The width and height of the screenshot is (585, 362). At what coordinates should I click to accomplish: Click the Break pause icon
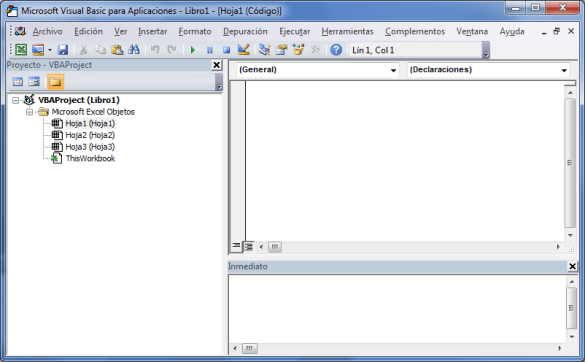click(x=210, y=50)
